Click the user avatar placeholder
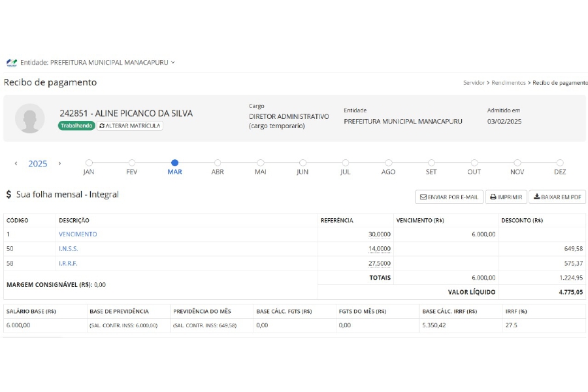The height and width of the screenshot is (392, 588). pos(30,118)
